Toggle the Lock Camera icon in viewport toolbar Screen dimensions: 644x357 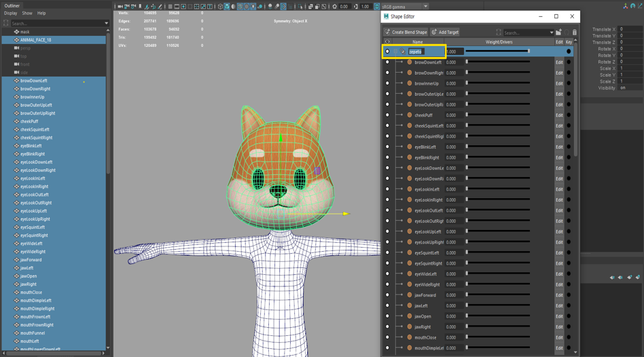click(x=126, y=7)
